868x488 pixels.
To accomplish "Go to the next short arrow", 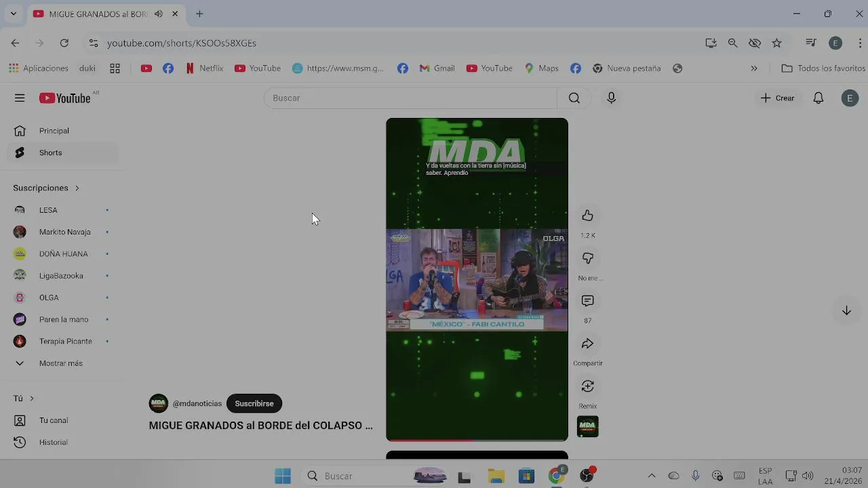I will pos(846,310).
